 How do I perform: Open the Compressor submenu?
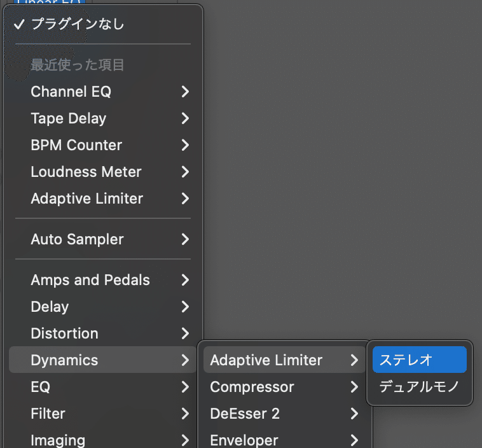[252, 387]
